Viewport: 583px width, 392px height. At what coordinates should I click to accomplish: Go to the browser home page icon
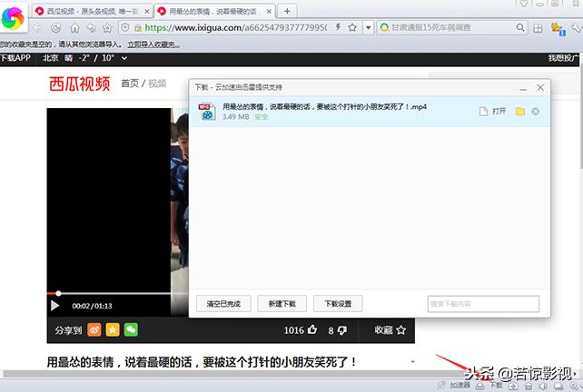74,27
